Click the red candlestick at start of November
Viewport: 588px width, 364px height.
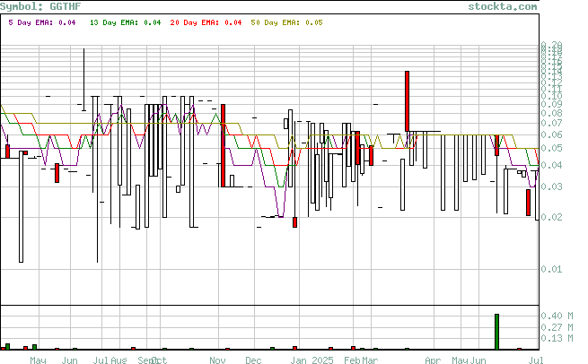224,145
